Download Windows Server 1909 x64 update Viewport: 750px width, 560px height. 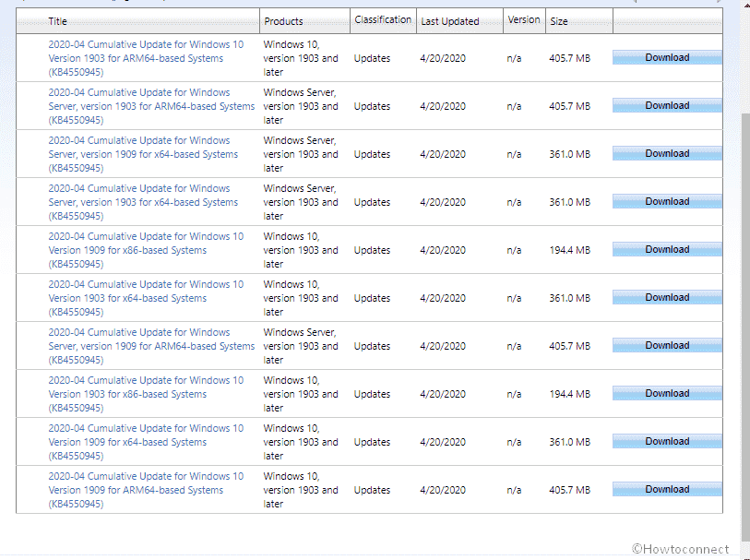coord(667,154)
